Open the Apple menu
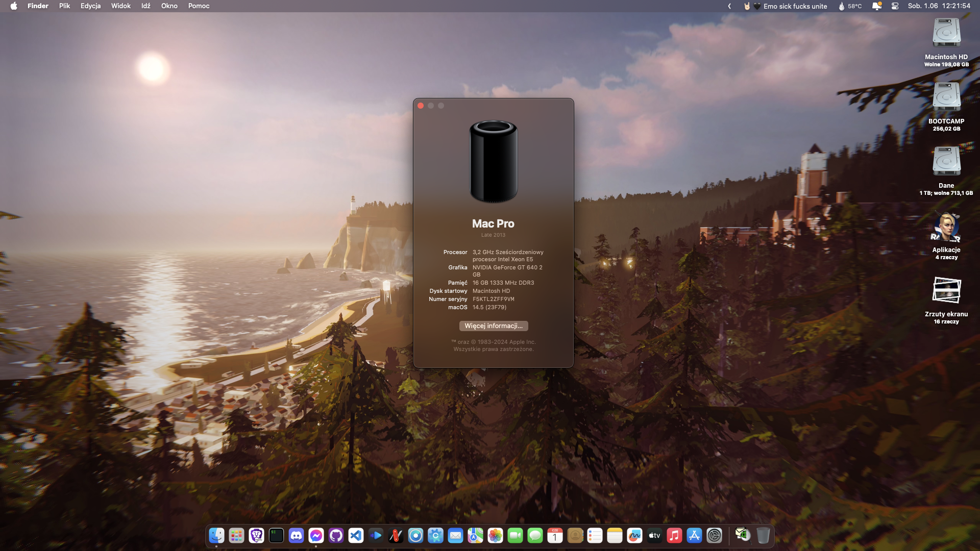This screenshot has width=980, height=551. 14,6
